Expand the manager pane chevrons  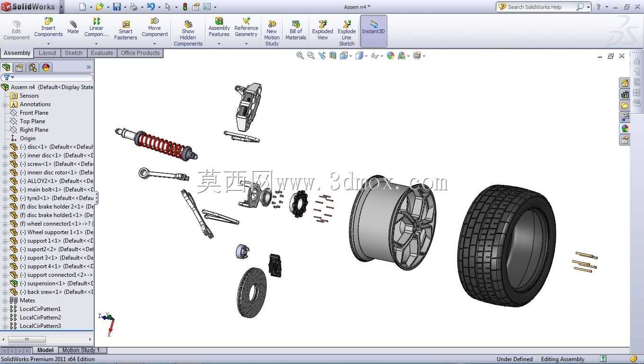[89, 67]
